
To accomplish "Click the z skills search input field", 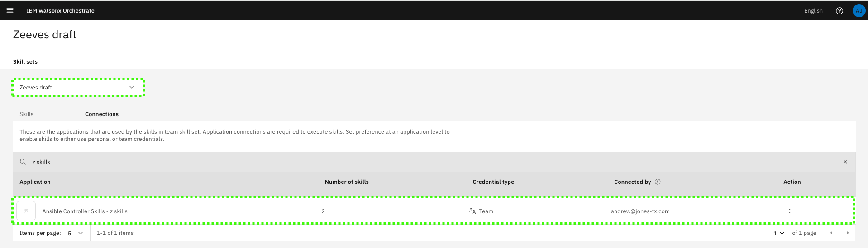I will pos(407,162).
